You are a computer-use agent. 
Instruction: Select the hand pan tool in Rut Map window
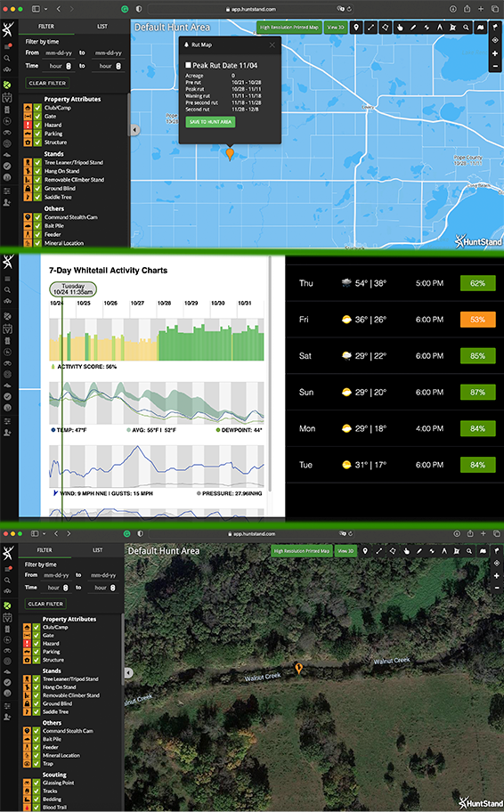point(400,28)
